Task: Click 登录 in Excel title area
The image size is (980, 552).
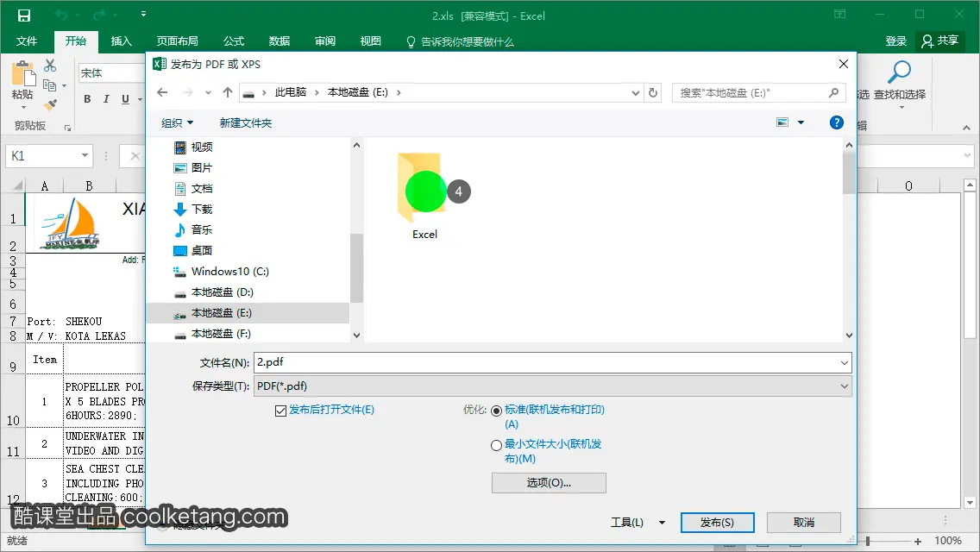Action: point(895,41)
